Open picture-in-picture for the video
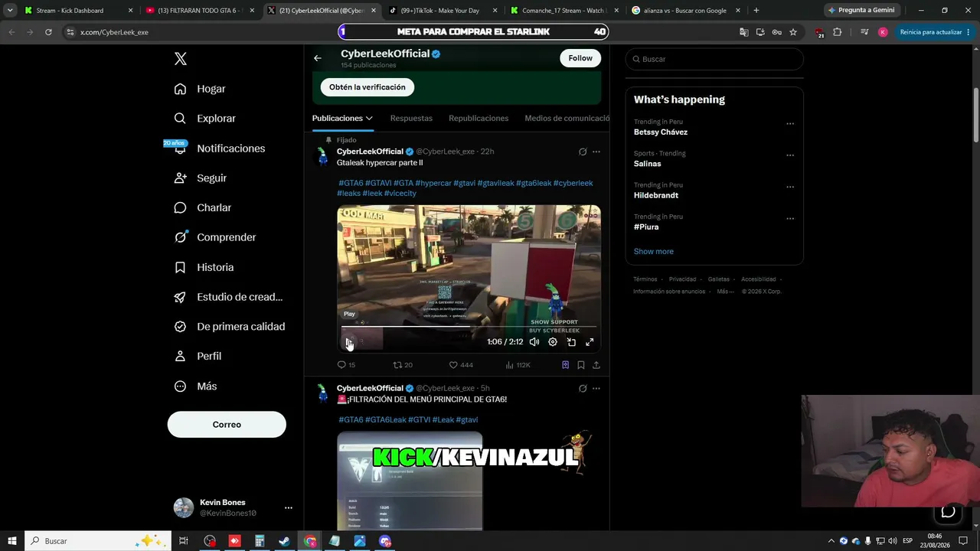 571,342
